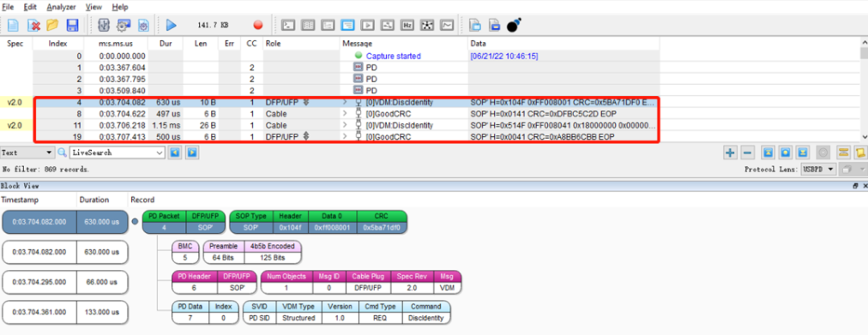The width and height of the screenshot is (868, 335).
Task: Select the Capture started row
Action: [346, 56]
